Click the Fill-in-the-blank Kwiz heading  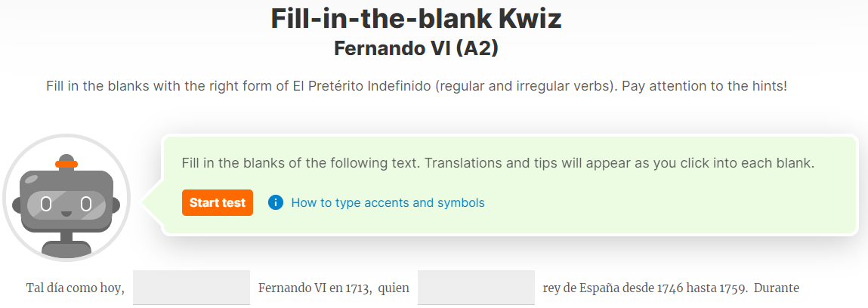tap(416, 18)
